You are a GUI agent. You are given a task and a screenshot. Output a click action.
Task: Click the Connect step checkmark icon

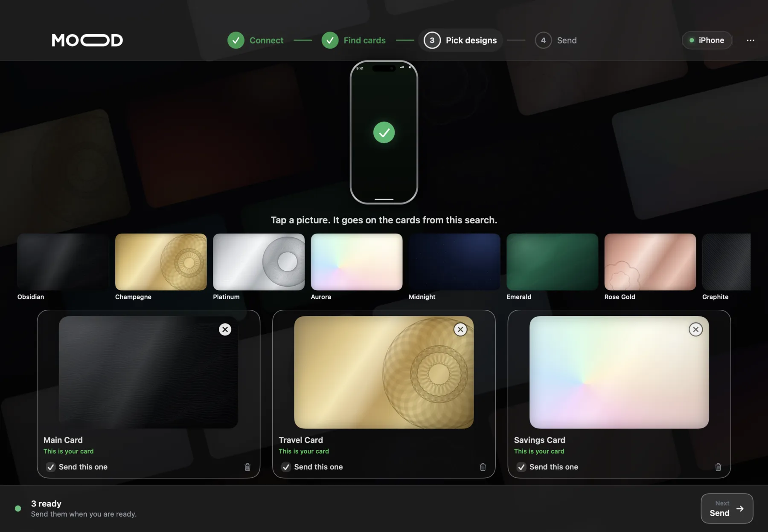[236, 40]
